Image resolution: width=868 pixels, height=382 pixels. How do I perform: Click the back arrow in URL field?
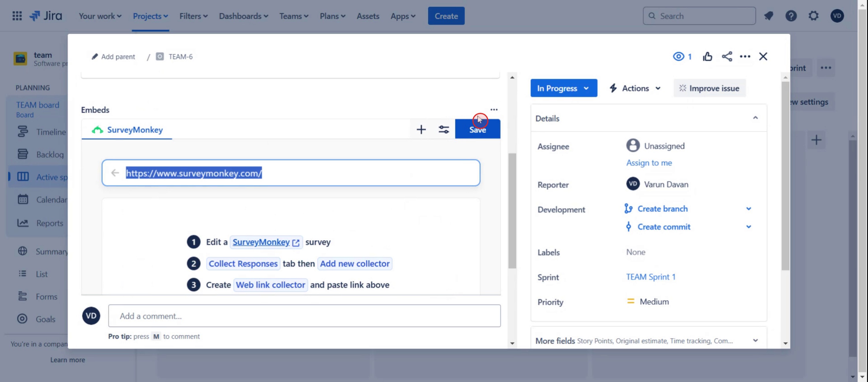point(115,173)
